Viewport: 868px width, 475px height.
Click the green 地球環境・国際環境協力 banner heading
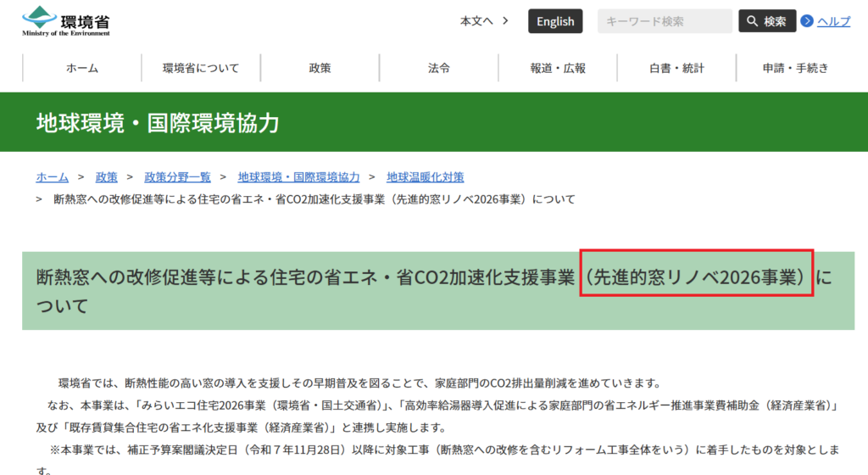tap(158, 123)
